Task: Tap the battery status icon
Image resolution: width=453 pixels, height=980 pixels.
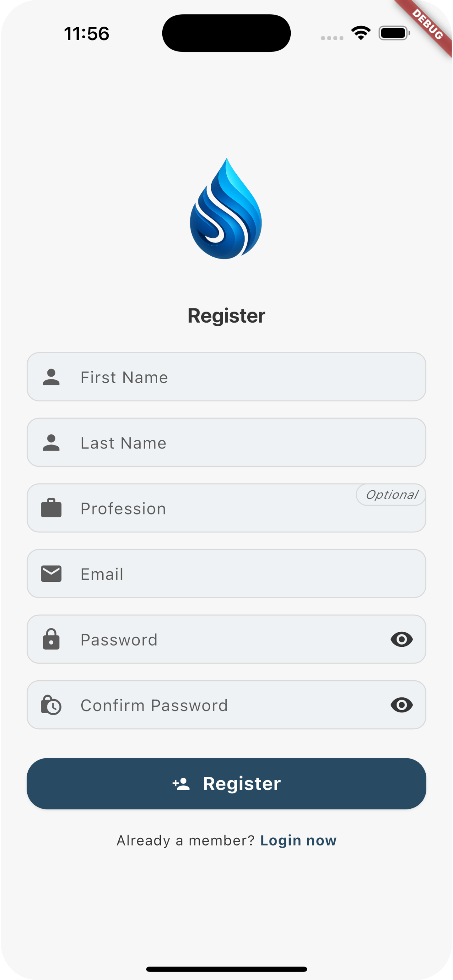Action: (394, 33)
